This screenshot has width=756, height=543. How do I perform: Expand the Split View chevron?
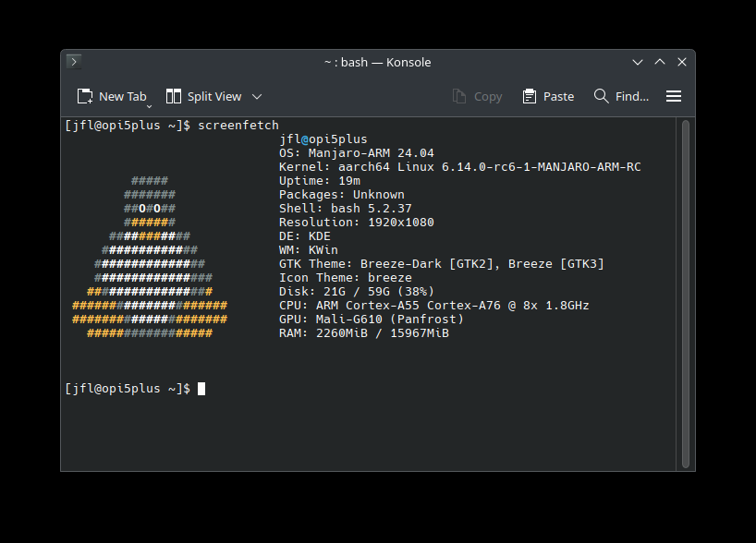tap(257, 96)
